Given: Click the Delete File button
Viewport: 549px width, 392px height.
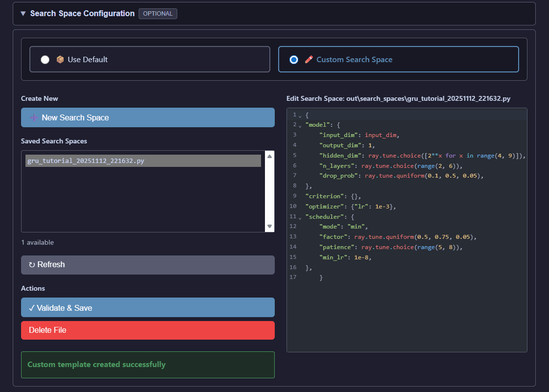Looking at the screenshot, I should [x=148, y=330].
